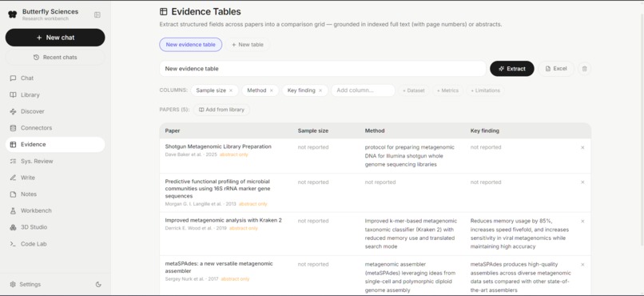Open Workbench section
Image resolution: width=644 pixels, height=296 pixels.
[55, 210]
